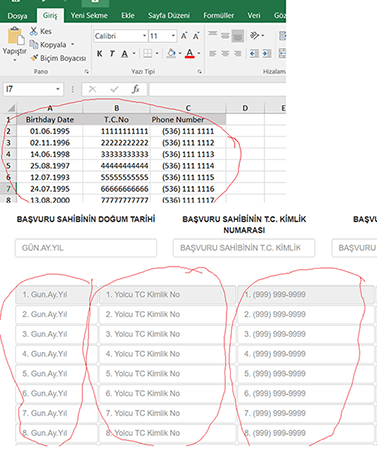This screenshot has height=450, width=377.
Task: Click the column A header
Action: (50, 108)
